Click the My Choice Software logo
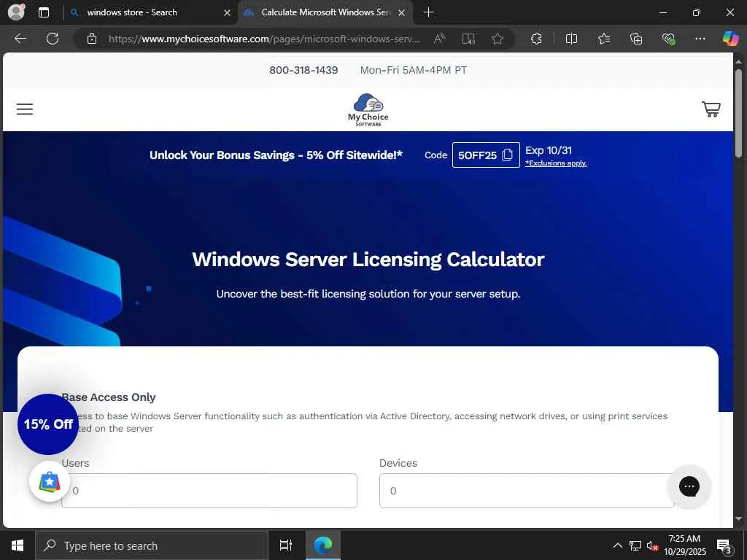Viewport: 747px width, 560px height. click(368, 109)
